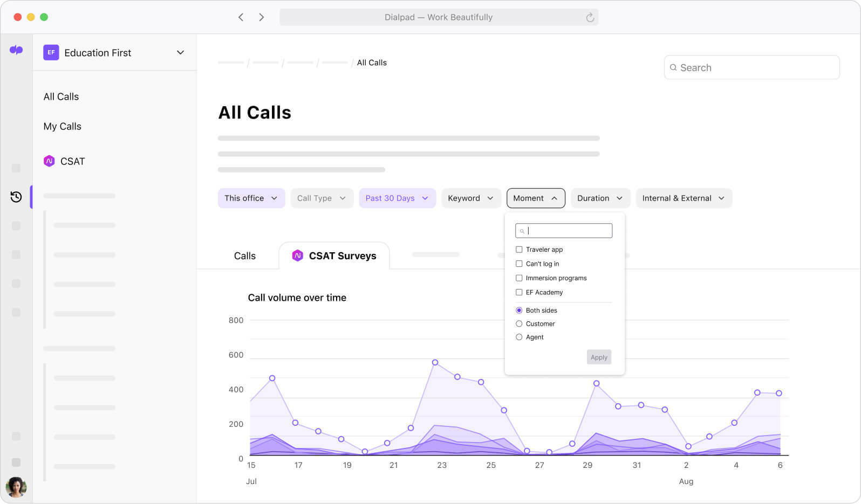Open the Internal & External filter dropdown
Image resolution: width=861 pixels, height=504 pixels.
point(684,198)
